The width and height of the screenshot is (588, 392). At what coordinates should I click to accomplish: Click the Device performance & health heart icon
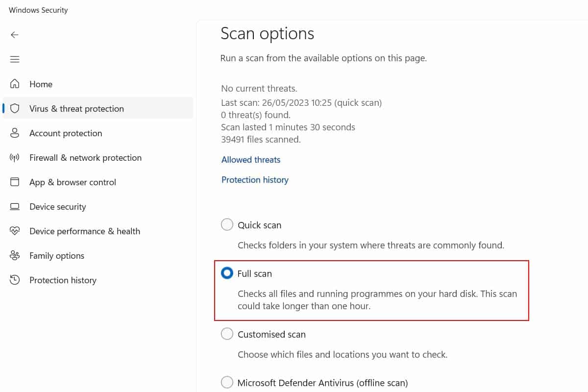15,231
